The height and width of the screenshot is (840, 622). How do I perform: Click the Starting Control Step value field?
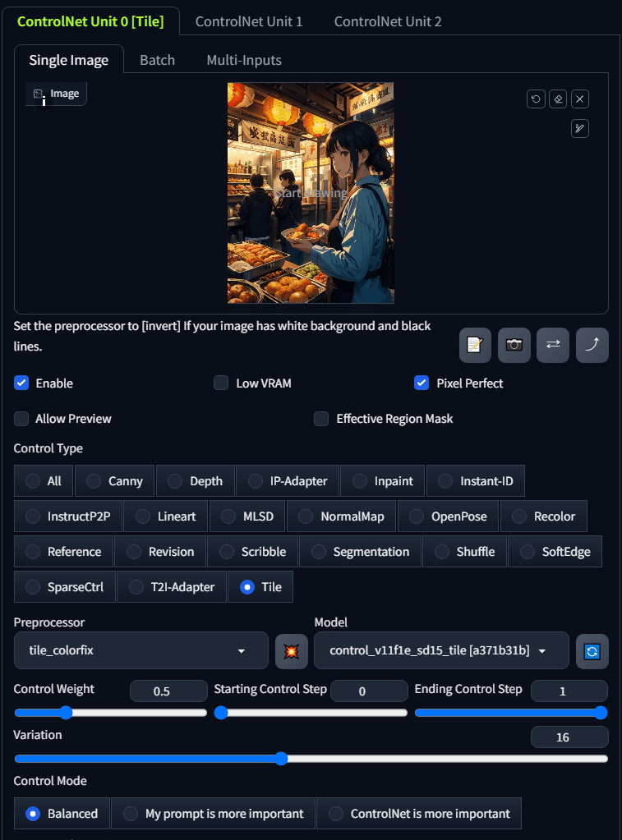tap(369, 691)
